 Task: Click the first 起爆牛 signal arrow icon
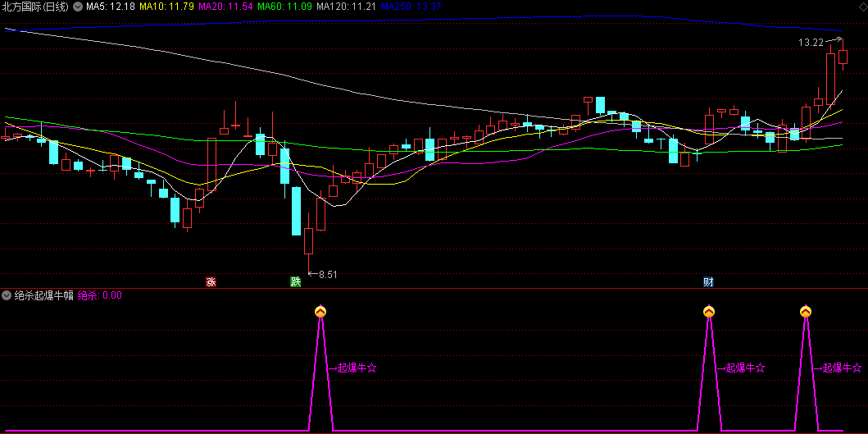coord(320,312)
